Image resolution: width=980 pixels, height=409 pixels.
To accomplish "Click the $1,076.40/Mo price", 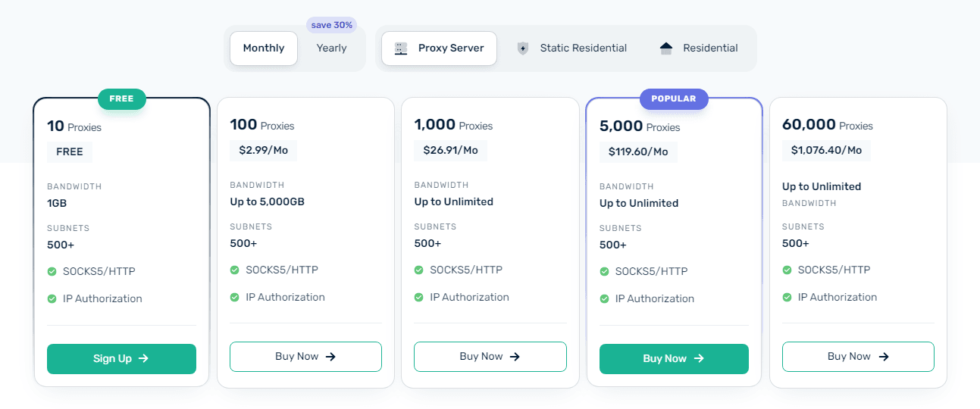I will [826, 151].
